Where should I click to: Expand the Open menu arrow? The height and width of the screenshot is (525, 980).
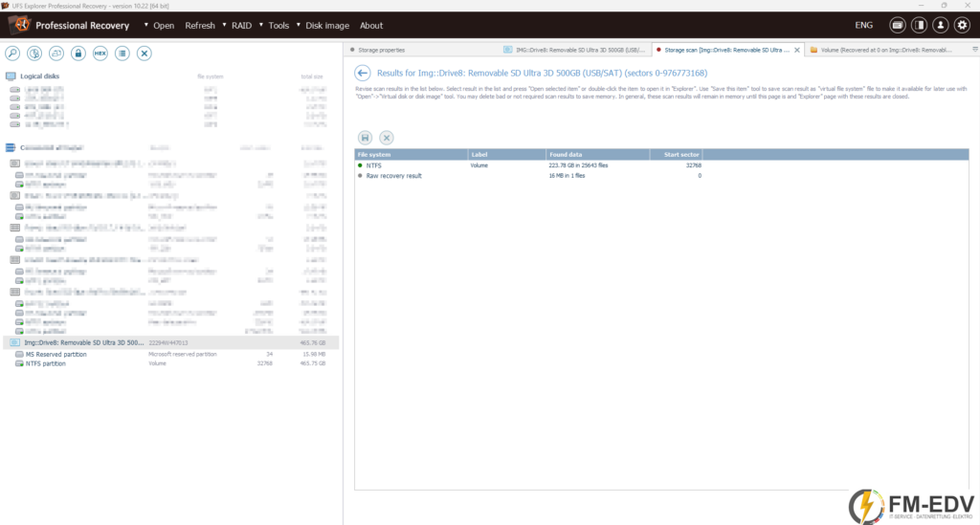click(146, 25)
